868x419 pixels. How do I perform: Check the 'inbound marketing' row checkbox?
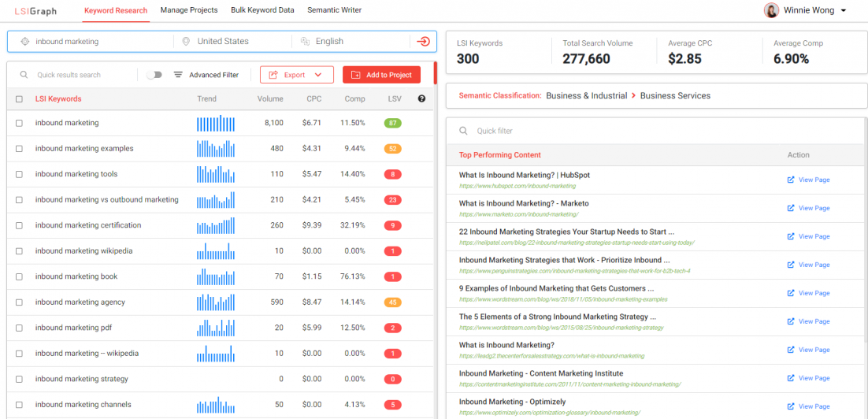(20, 123)
